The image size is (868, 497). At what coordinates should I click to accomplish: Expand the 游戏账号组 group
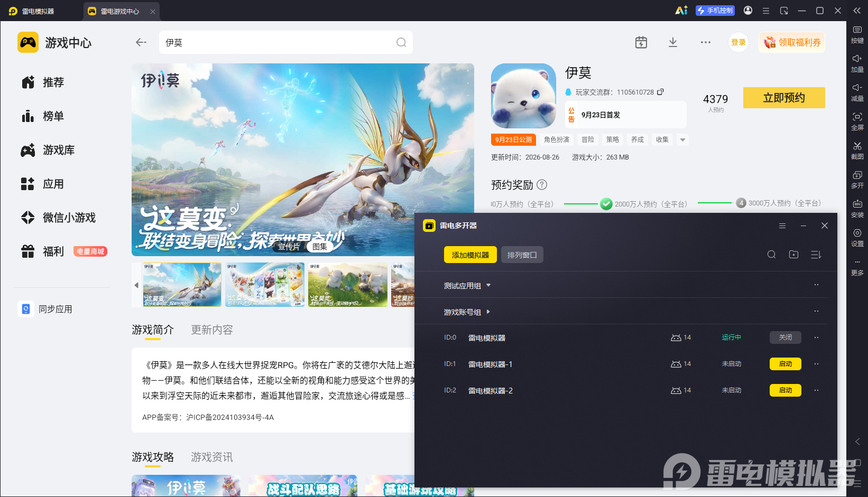tap(467, 312)
